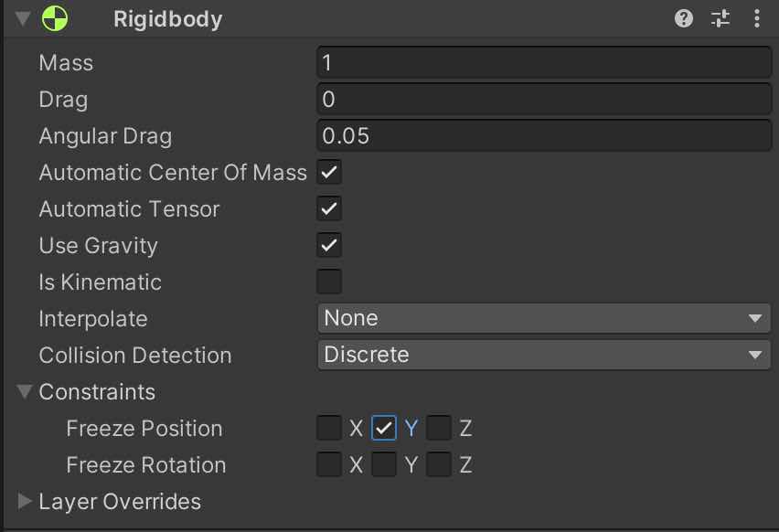This screenshot has width=779, height=532.
Task: Disable Automatic Center Of Mass
Action: coord(329,172)
